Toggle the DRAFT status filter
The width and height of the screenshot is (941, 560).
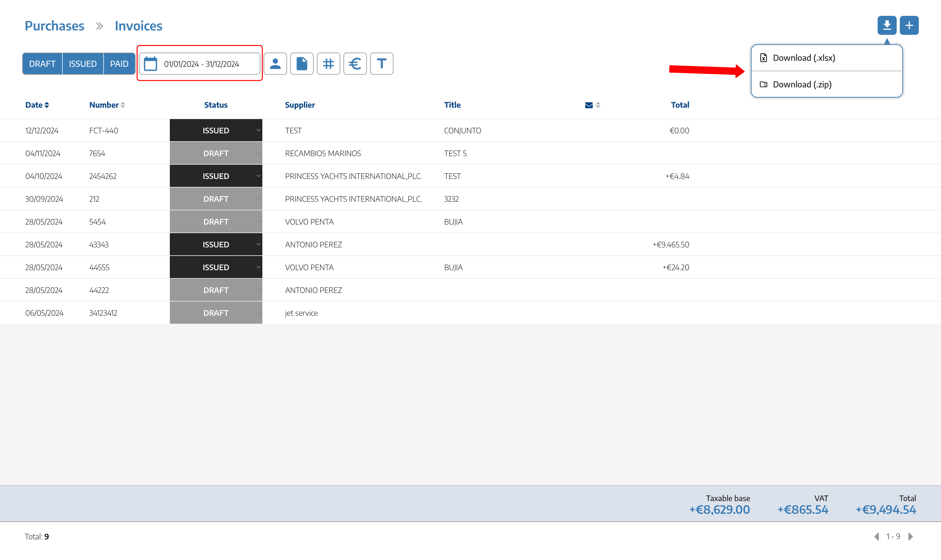pos(42,64)
